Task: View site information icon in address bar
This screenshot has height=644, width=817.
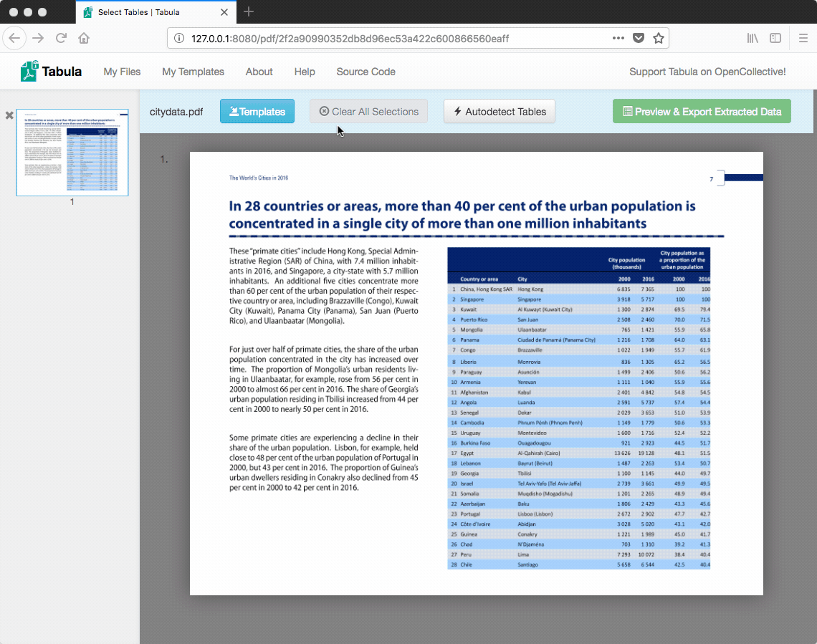Action: click(x=178, y=38)
